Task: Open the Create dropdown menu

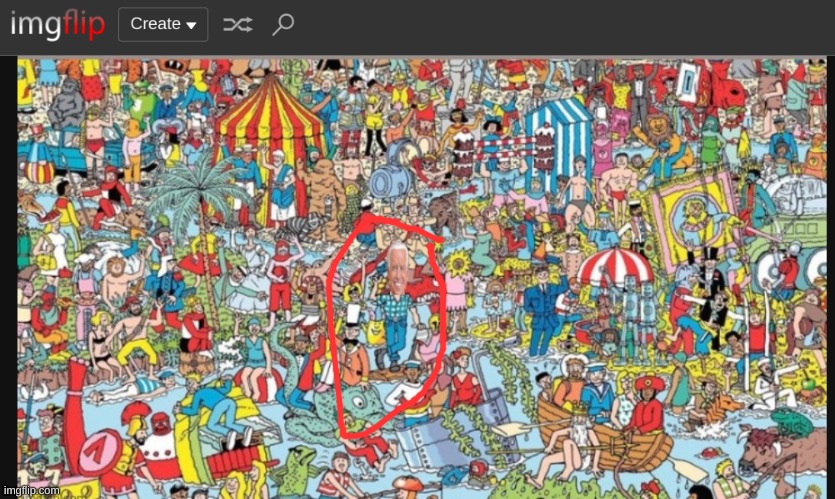Action: click(163, 24)
